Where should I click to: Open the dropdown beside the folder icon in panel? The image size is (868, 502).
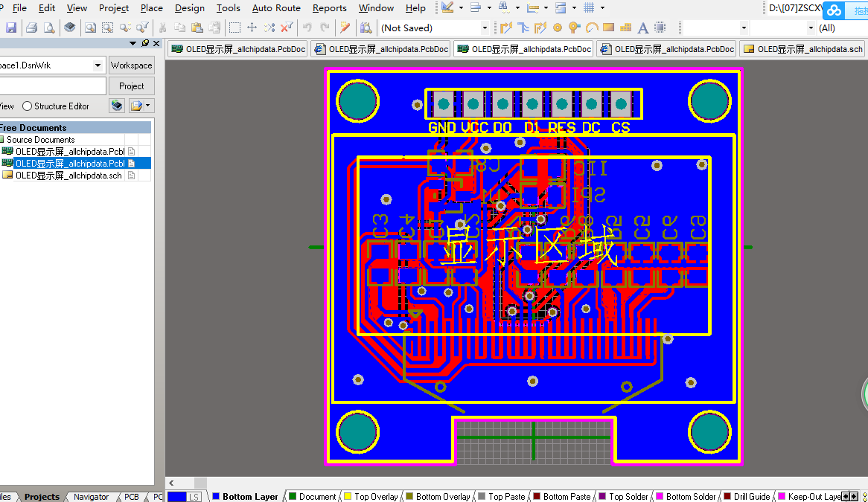click(x=148, y=106)
